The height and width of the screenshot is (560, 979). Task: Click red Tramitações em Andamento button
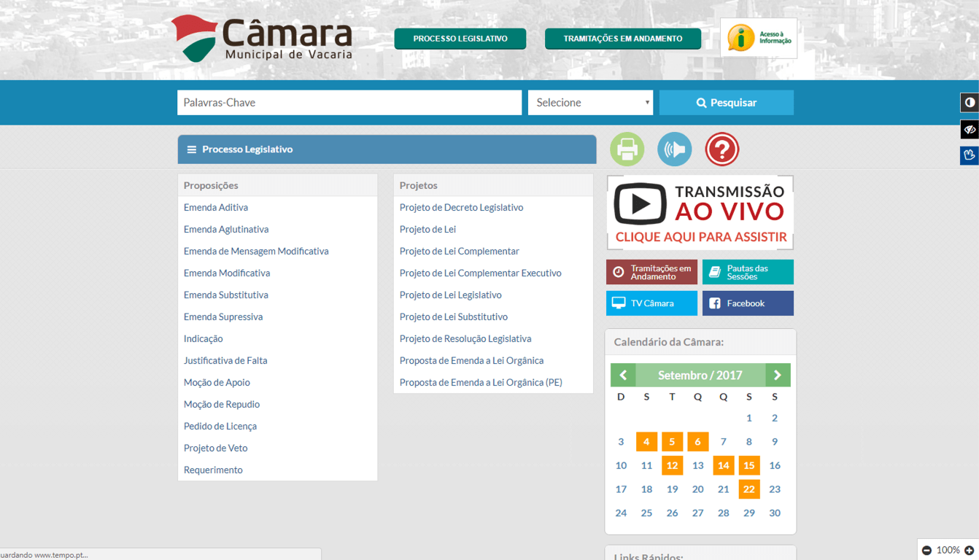pos(651,272)
